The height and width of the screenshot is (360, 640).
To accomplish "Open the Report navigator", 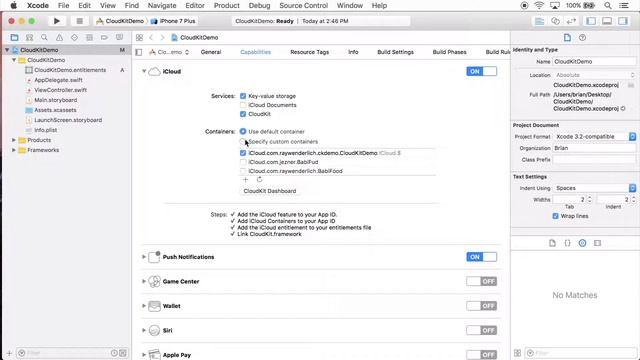I will tap(119, 38).
